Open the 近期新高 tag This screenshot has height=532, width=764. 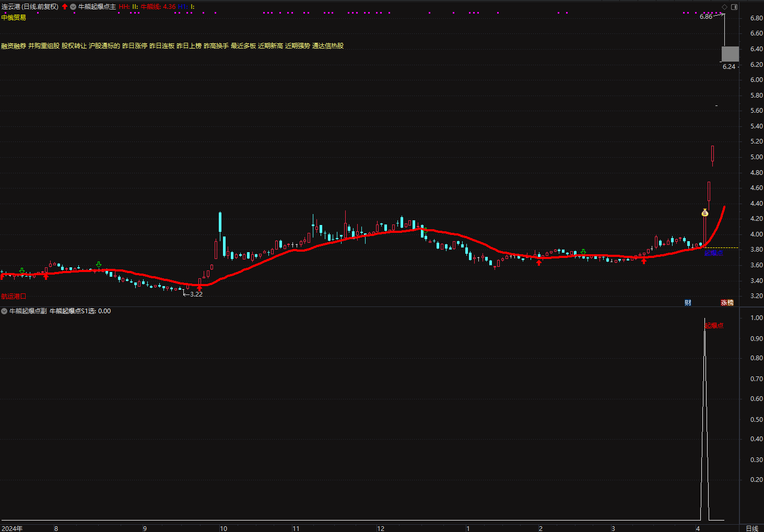pos(271,46)
